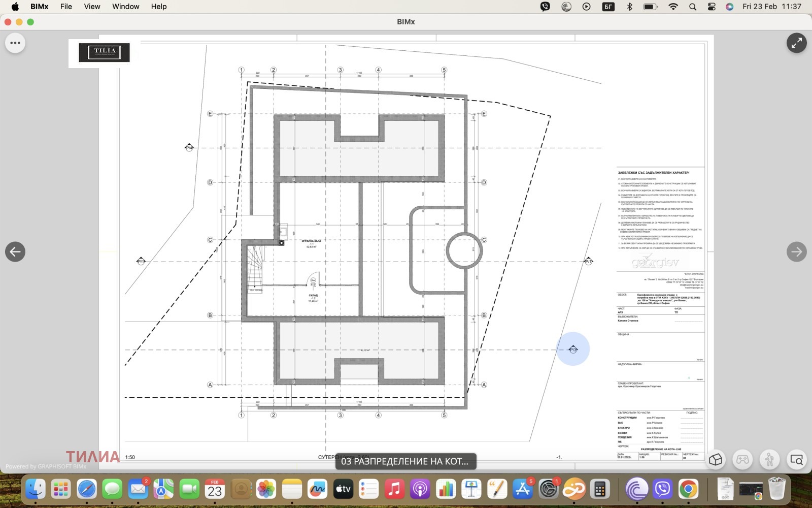Open the Bluetooth status menu
Image resolution: width=812 pixels, height=508 pixels.
630,7
